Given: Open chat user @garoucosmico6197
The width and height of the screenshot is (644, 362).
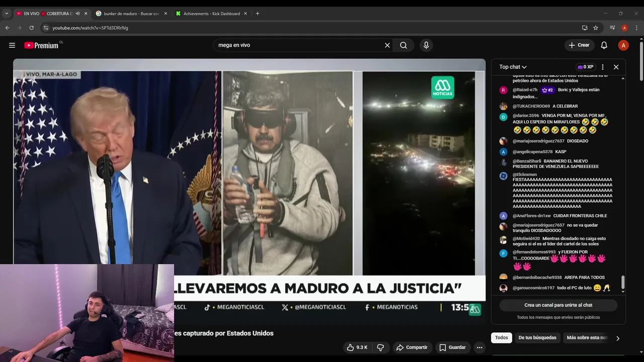Looking at the screenshot, I should click(x=533, y=288).
